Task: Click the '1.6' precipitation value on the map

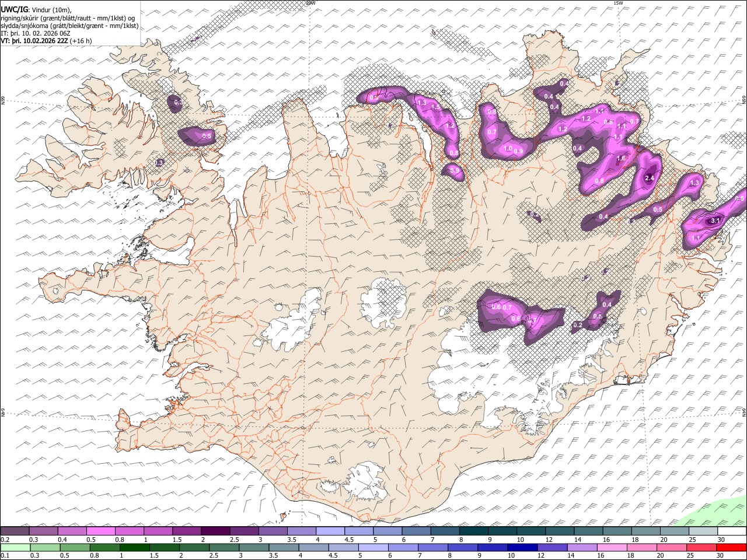Action: coord(621,158)
